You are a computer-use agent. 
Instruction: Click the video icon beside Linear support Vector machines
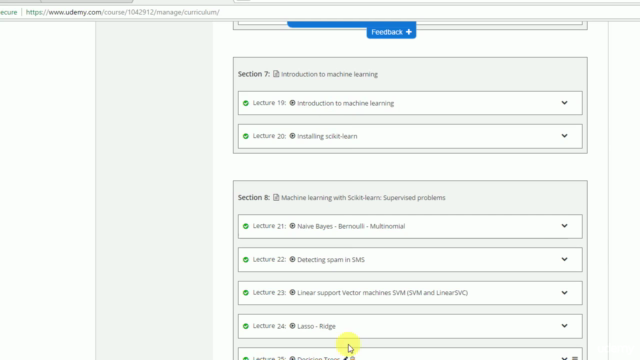coord(292,292)
